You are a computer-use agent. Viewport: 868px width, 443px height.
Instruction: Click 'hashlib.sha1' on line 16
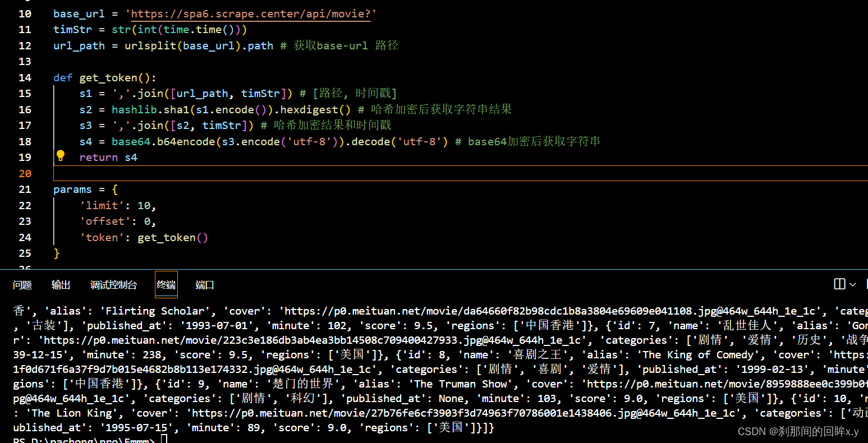(151, 109)
